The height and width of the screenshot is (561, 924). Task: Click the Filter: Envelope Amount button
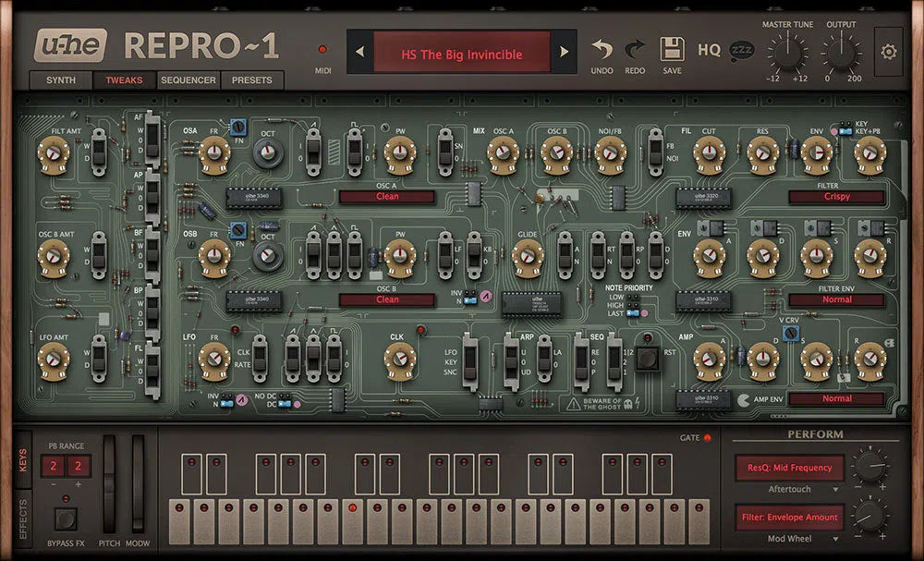(x=789, y=518)
